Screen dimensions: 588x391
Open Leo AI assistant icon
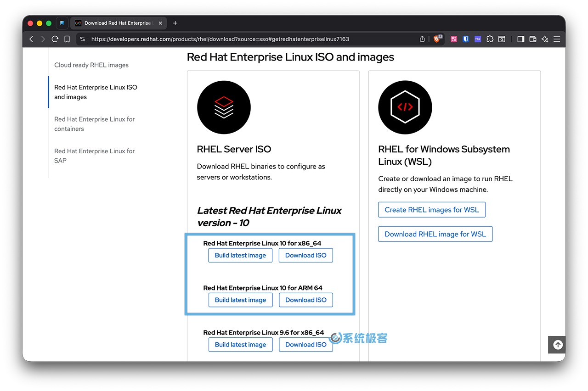point(545,39)
